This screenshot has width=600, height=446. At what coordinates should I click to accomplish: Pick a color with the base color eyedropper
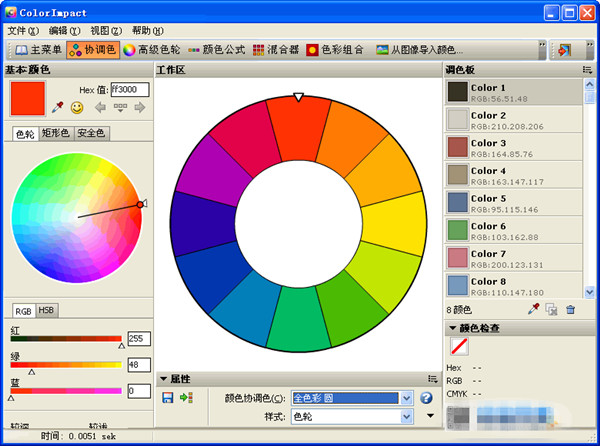click(x=58, y=107)
